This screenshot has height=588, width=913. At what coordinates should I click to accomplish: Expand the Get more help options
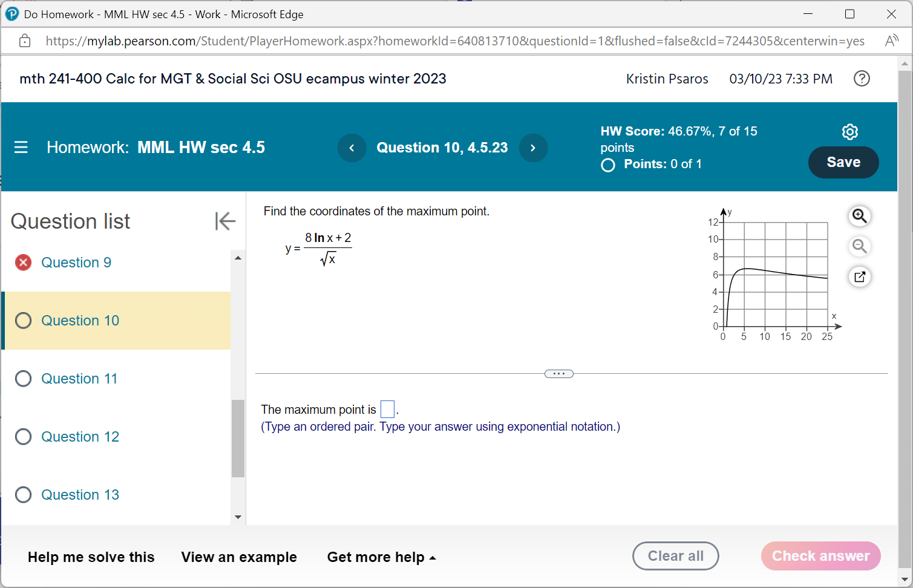(x=382, y=557)
